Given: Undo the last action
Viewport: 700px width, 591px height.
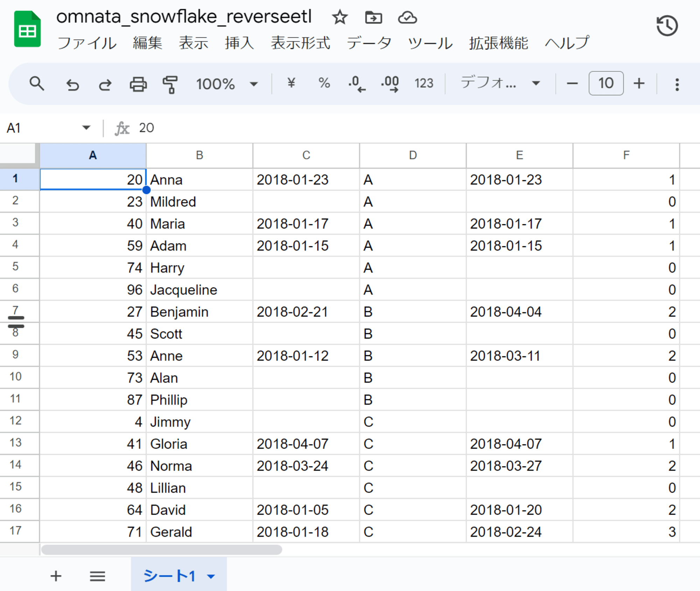Looking at the screenshot, I should tap(72, 84).
